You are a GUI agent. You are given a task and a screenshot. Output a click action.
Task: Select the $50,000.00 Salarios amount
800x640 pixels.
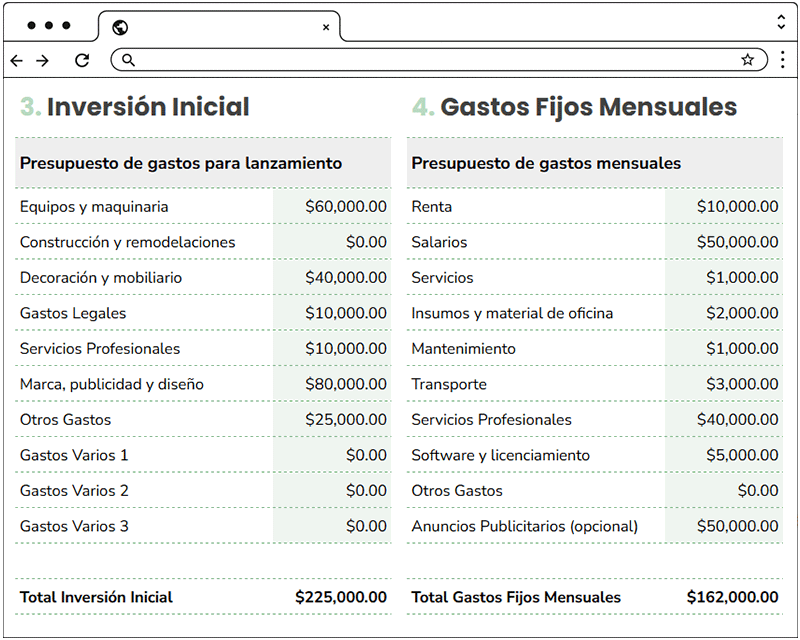coord(738,242)
